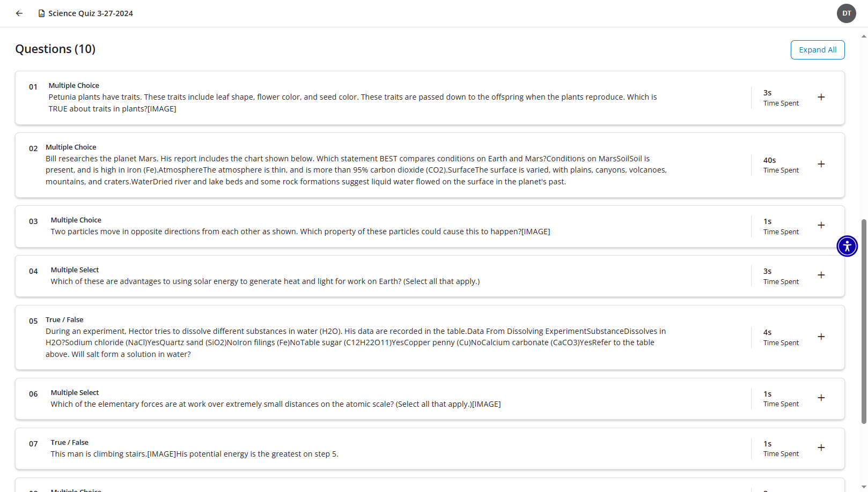Expand question 07 about climbing stairs
Image resolution: width=868 pixels, height=492 pixels.
(821, 447)
